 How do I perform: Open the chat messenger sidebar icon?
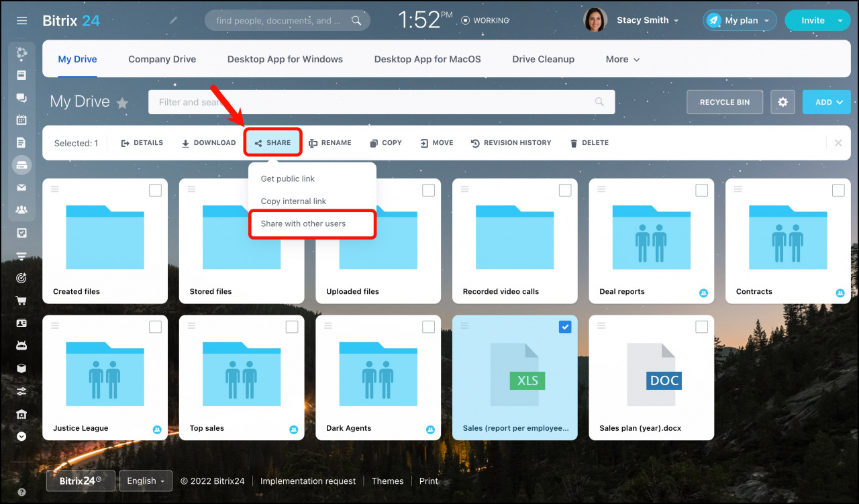click(21, 98)
